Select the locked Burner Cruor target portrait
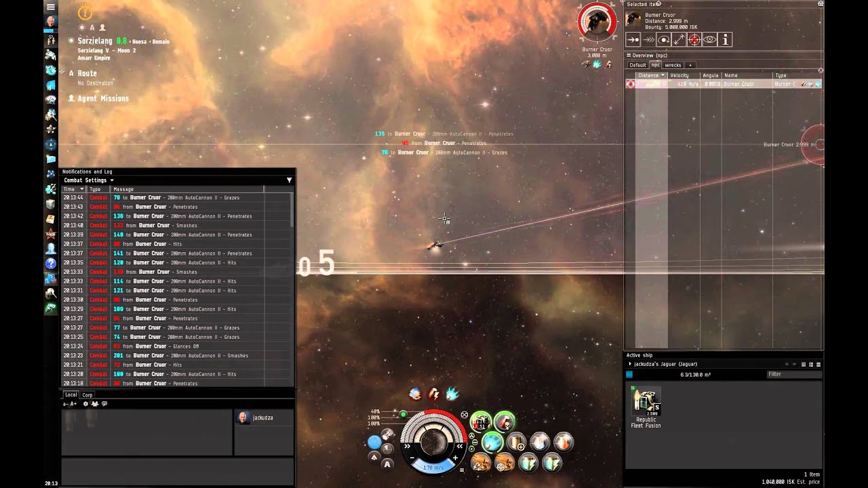Image resolution: width=868 pixels, height=488 pixels. point(597,22)
